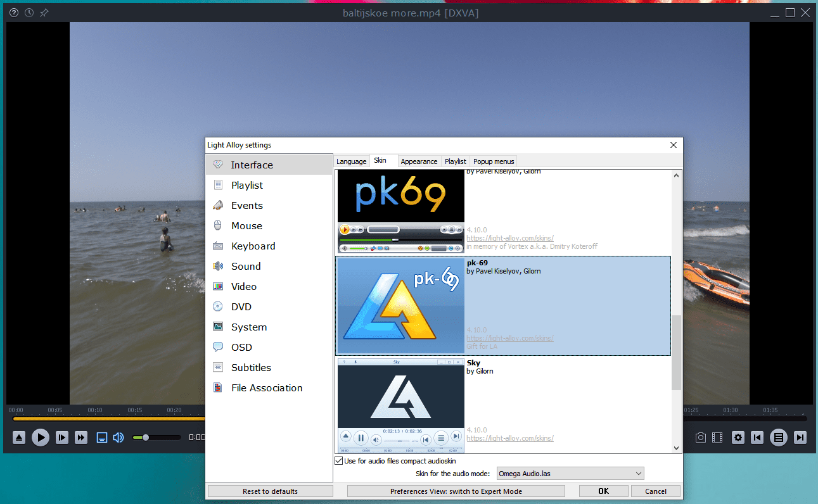Viewport: 818px width, 504px height.
Task: Click the skin list scrollbar thumb
Action: 676,353
